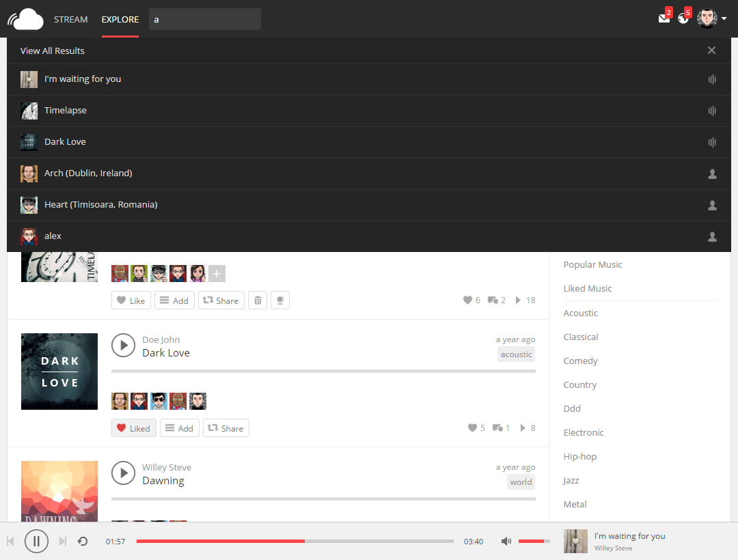This screenshot has width=738, height=560.
Task: Select the Jazz genre
Action: tap(571, 481)
